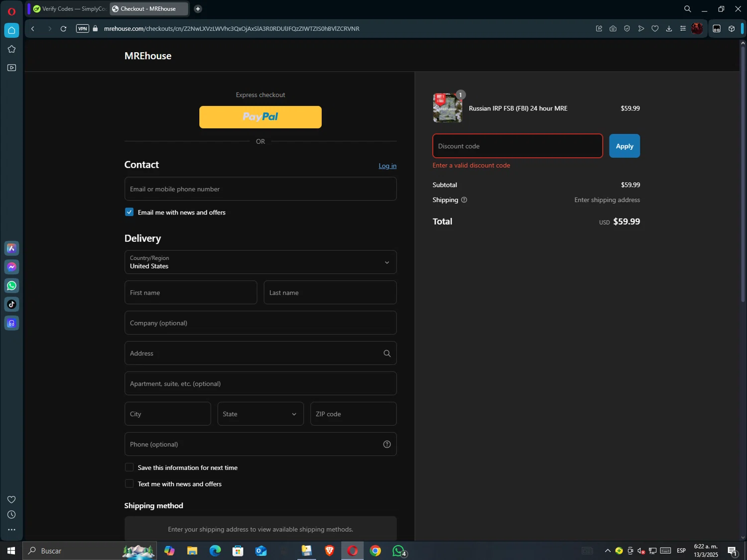Focus the Email or mobile phone field
Viewport: 747px width, 560px height.
tap(260, 189)
